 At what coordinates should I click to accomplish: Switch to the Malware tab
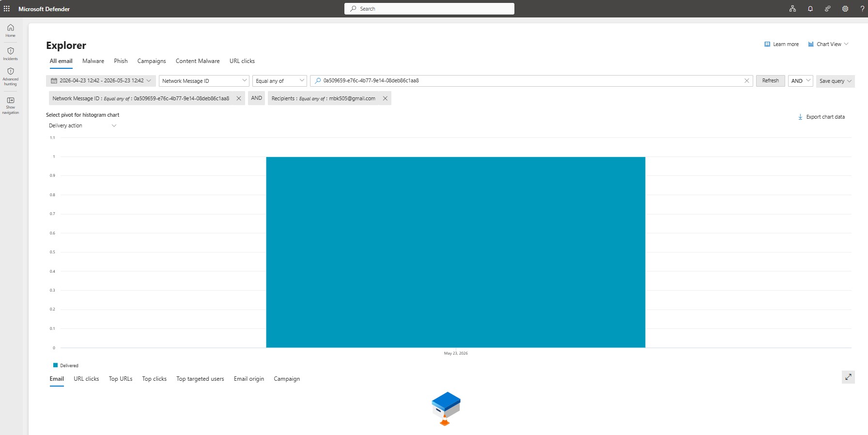(x=93, y=61)
